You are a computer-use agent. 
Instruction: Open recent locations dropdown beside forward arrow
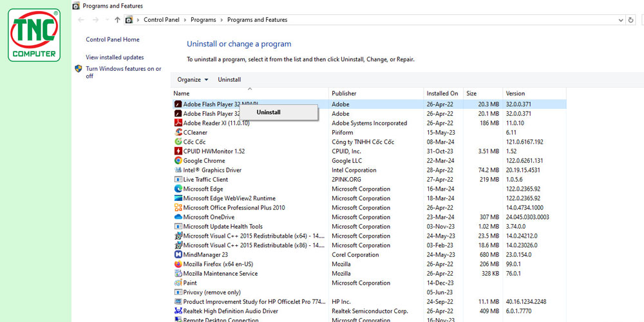point(107,20)
